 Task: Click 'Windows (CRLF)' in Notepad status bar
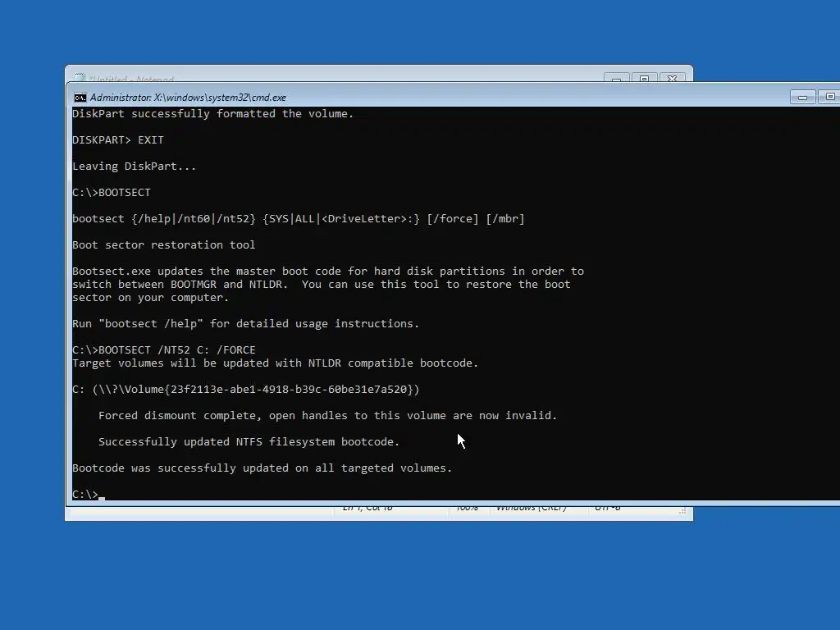(531, 507)
